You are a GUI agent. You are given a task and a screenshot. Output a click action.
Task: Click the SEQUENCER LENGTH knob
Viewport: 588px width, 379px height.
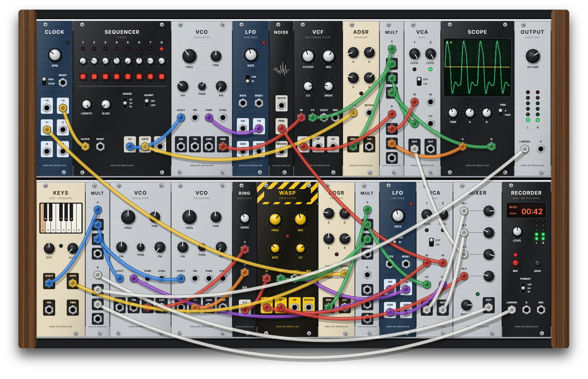coord(86,104)
